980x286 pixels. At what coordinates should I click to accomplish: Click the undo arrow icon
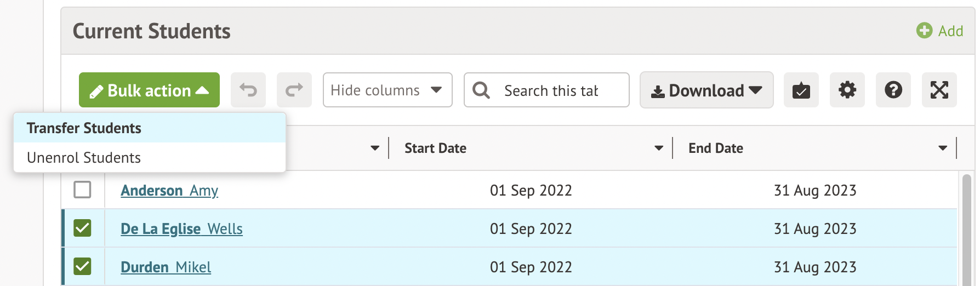248,90
